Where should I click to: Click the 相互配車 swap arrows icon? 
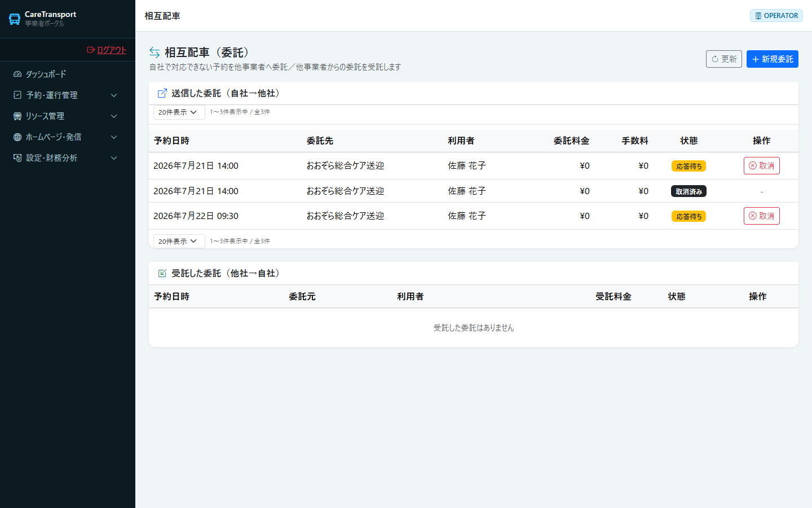pos(155,52)
